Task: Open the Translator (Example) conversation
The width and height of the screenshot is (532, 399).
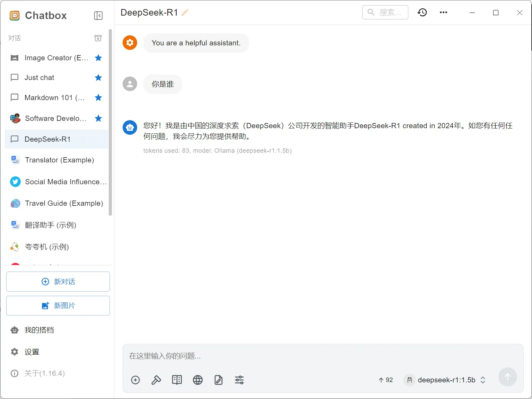Action: tap(56, 160)
